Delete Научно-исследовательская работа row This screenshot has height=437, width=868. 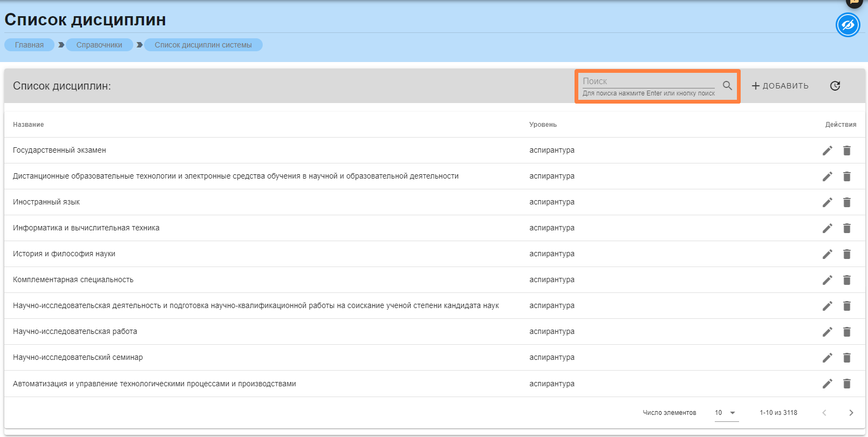click(x=847, y=332)
